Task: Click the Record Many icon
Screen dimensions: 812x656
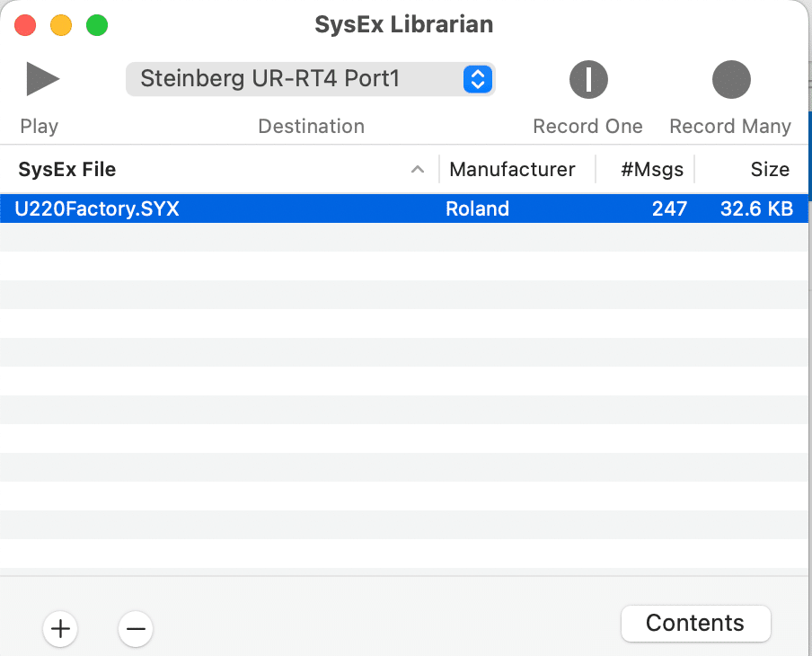Action: 730,80
